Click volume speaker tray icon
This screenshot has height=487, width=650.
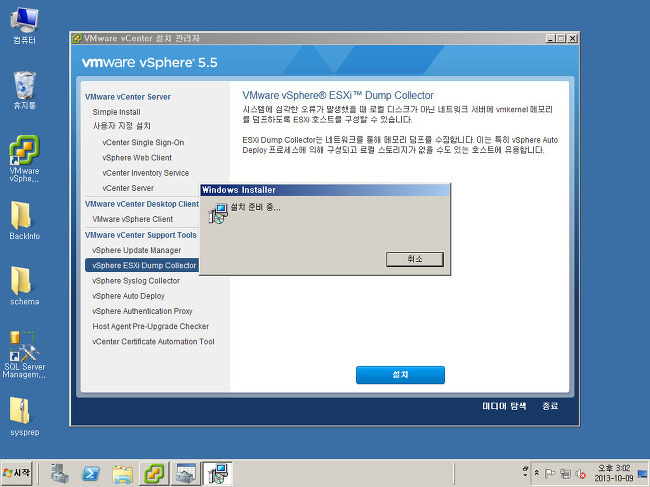[x=581, y=473]
